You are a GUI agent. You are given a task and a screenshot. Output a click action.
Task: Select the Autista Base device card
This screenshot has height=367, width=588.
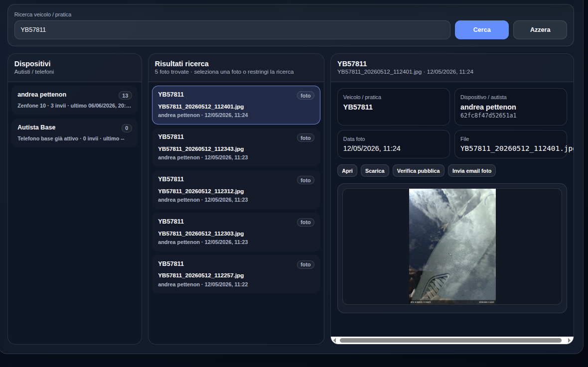pyautogui.click(x=74, y=132)
